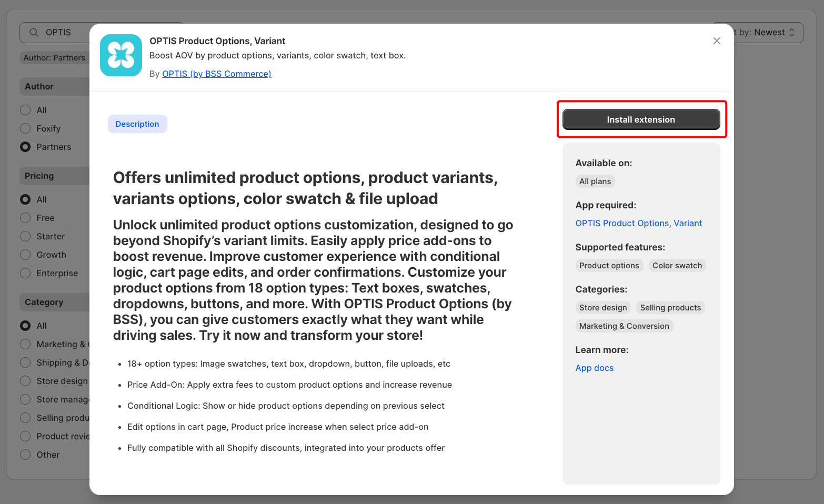824x504 pixels.
Task: Click the 'Edit options in cart page' bullet
Action: point(278,427)
